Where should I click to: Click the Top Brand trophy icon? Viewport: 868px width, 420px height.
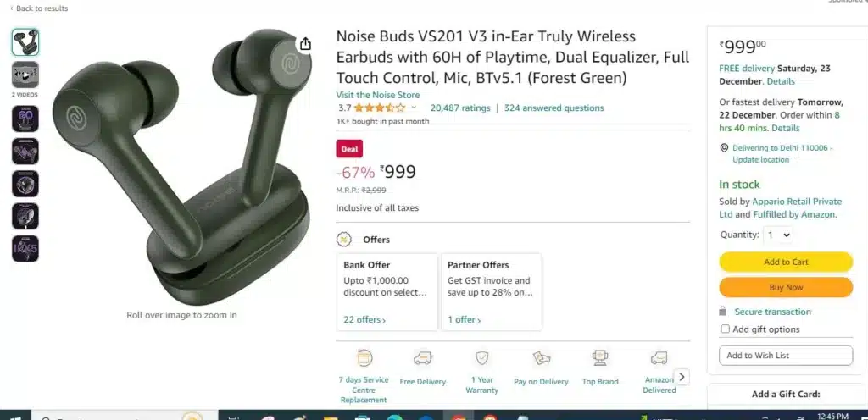pyautogui.click(x=600, y=358)
